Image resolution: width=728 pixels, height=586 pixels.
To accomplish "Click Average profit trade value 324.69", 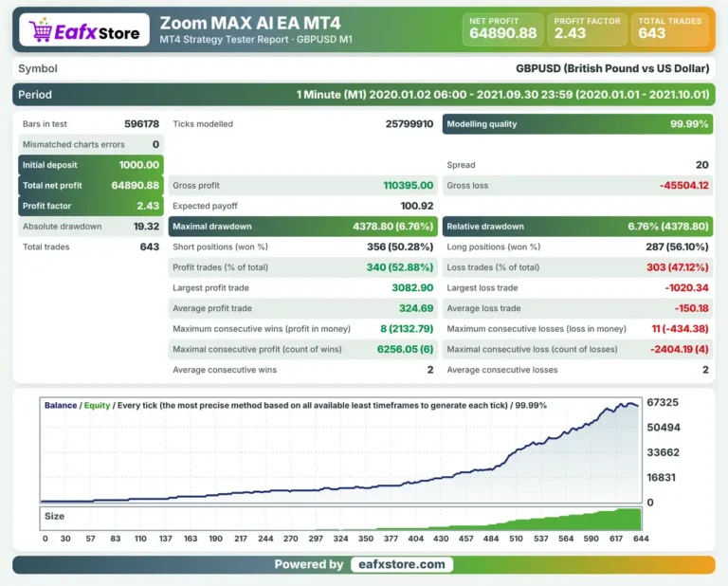I will coord(416,308).
